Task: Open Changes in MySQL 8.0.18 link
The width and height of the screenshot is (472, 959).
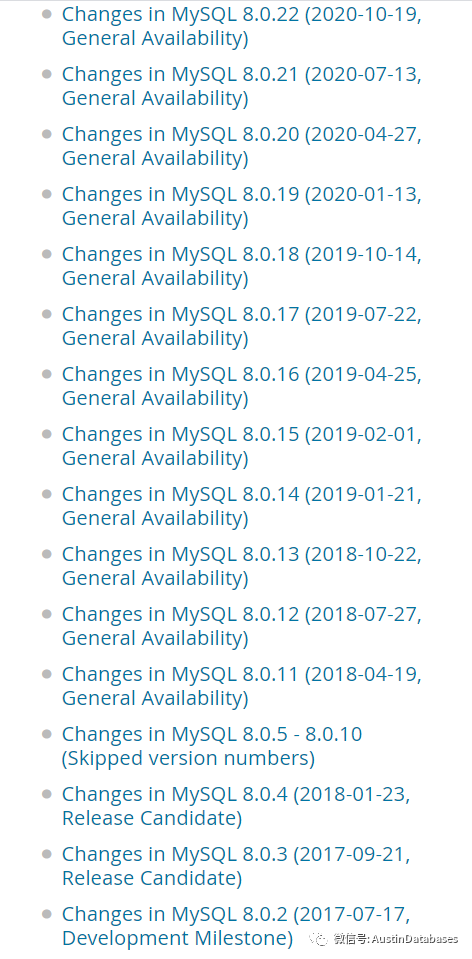Action: 242,266
